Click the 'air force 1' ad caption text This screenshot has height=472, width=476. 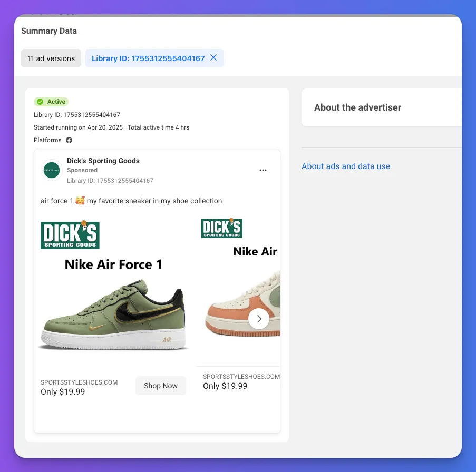(x=131, y=201)
